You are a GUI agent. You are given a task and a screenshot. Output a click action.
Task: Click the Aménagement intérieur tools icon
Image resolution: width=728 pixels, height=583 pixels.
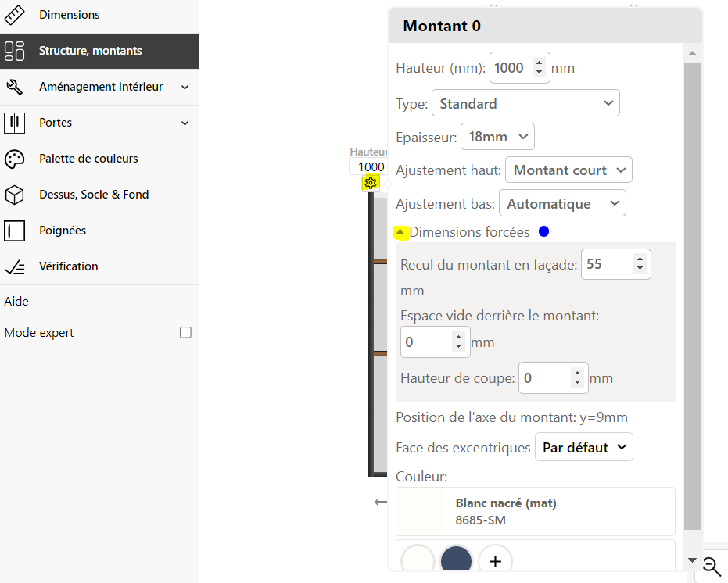pyautogui.click(x=14, y=87)
